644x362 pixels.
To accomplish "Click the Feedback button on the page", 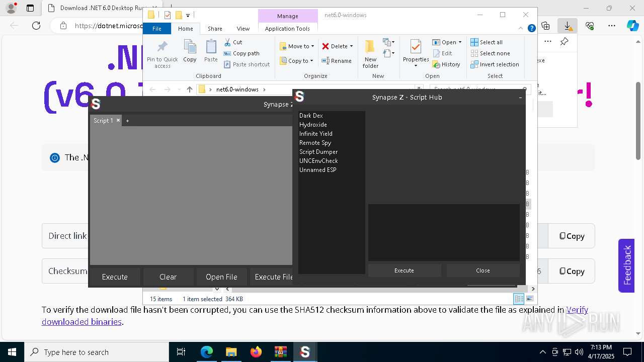I will [626, 265].
